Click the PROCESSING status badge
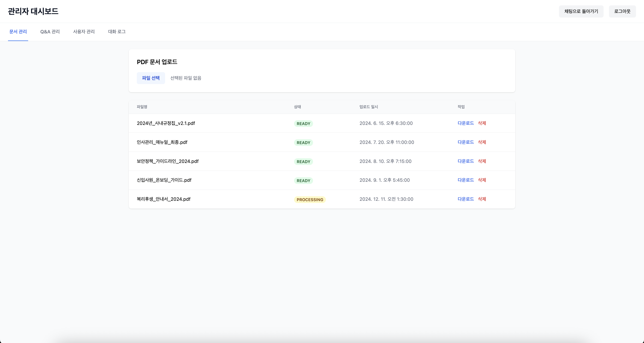Image resolution: width=644 pixels, height=343 pixels. (310, 200)
